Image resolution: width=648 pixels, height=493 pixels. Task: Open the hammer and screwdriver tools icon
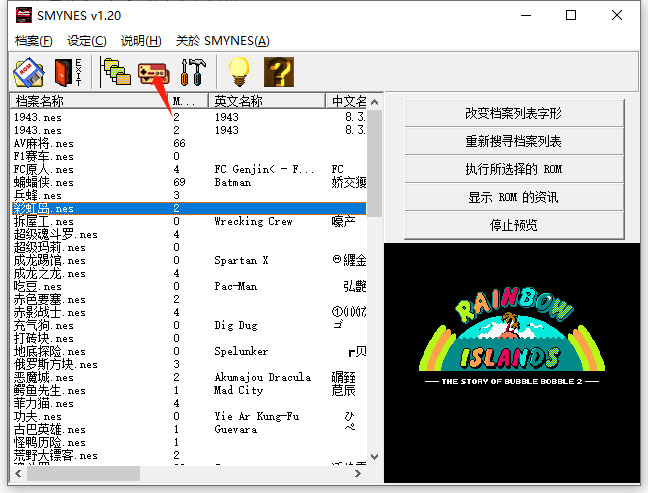193,72
